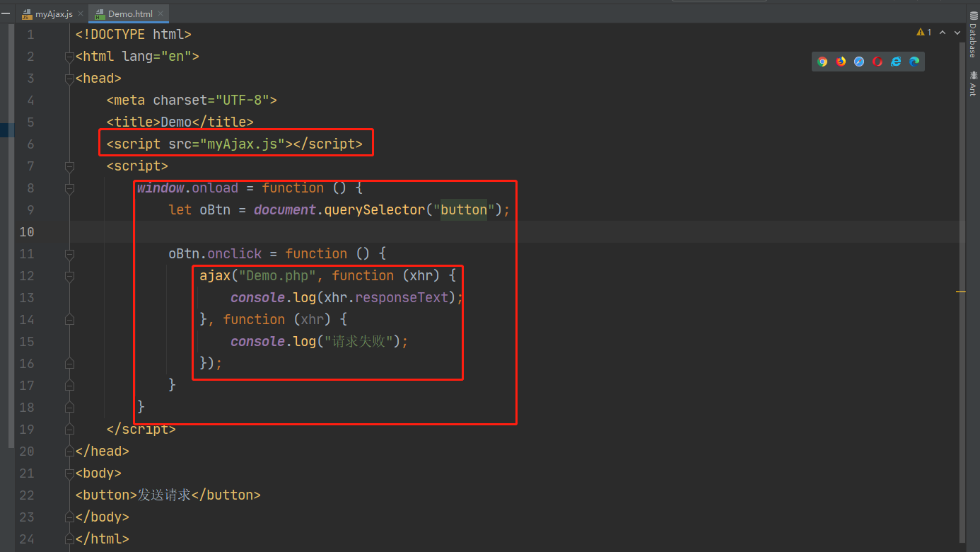Open page in Safari browser
This screenshot has width=980, height=552.
[x=859, y=62]
